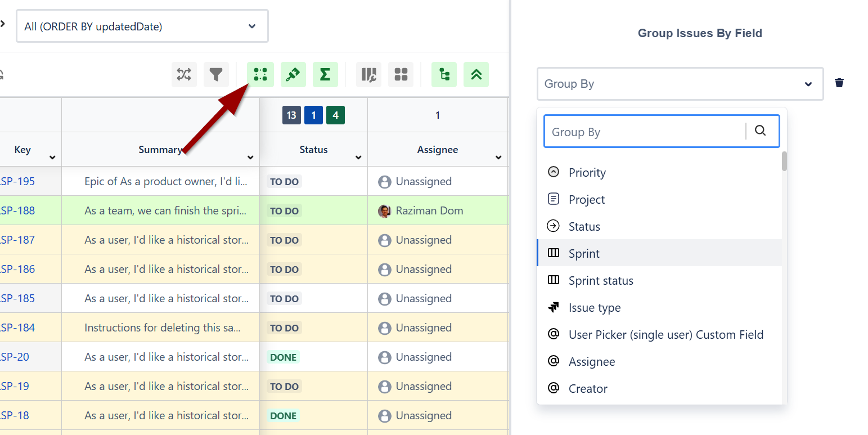868x435 pixels.
Task: Open the column settings wrench icon
Action: tap(368, 74)
